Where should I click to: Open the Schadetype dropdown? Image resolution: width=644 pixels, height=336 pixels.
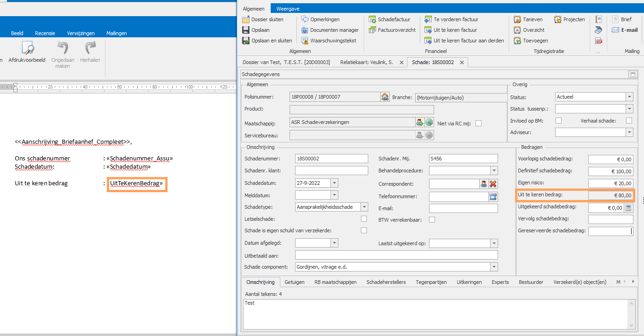tap(364, 207)
